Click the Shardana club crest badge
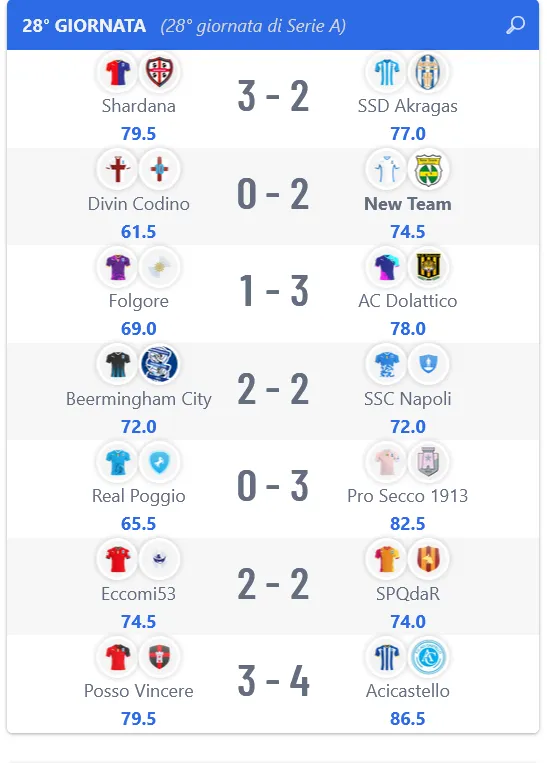 [x=159, y=72]
